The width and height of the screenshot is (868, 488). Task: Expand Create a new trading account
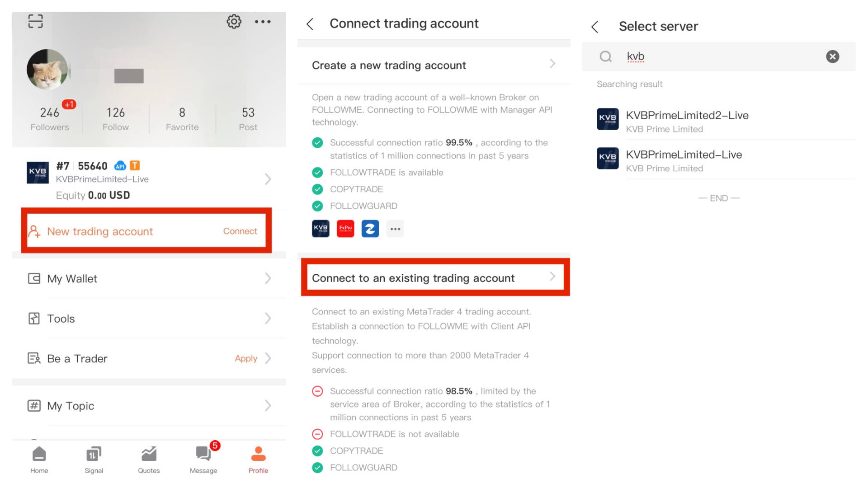552,64
